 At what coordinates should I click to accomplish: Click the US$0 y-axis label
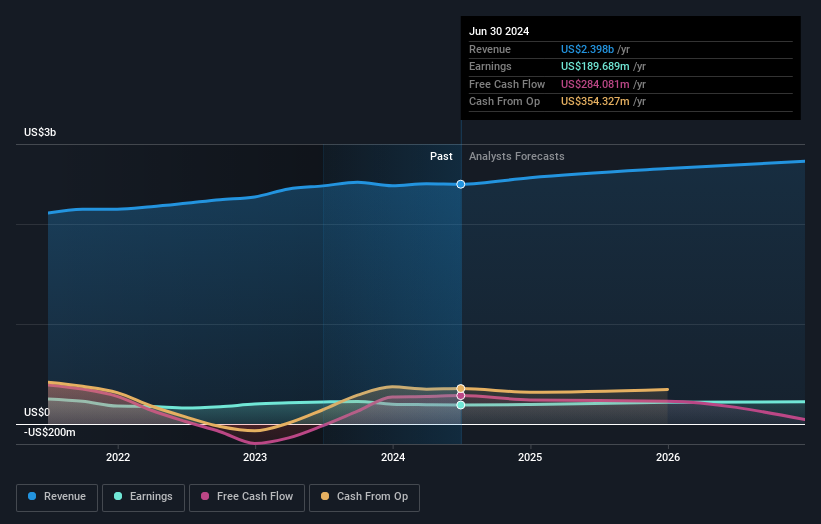(x=37, y=412)
